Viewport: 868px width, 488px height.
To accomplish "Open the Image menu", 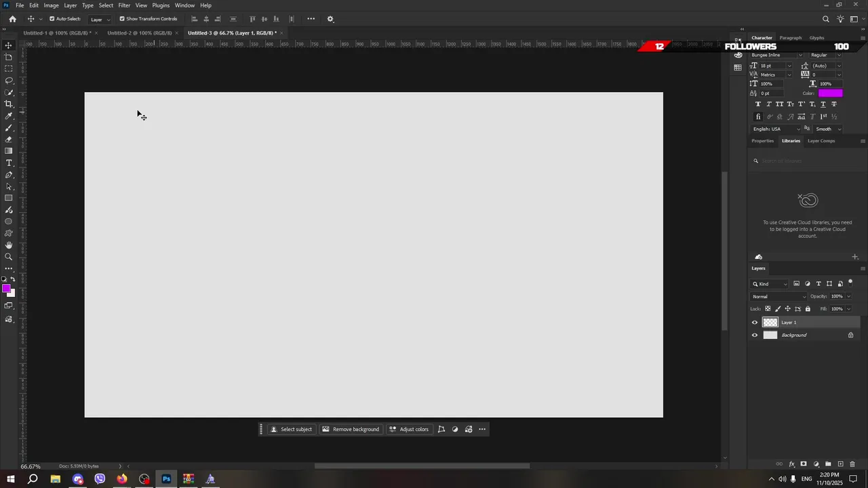I will point(51,5).
